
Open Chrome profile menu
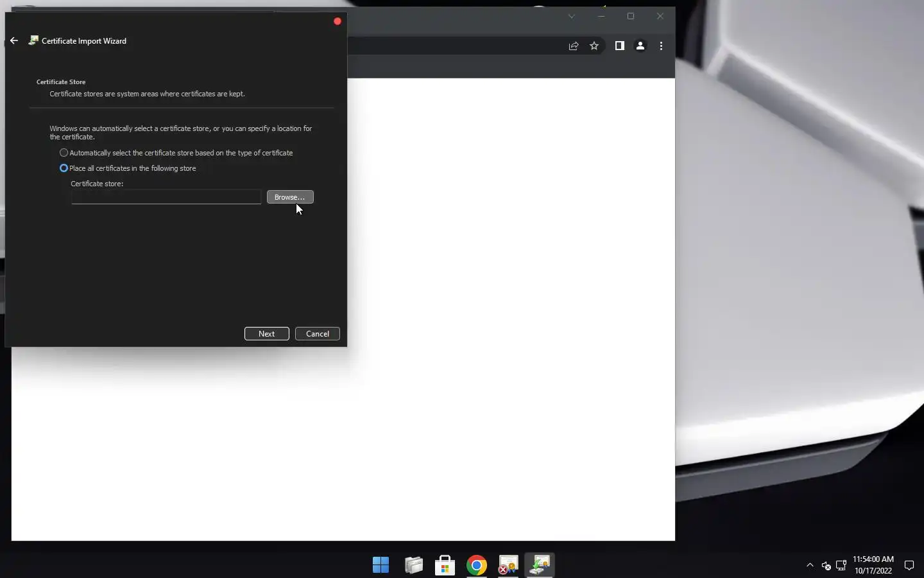640,46
